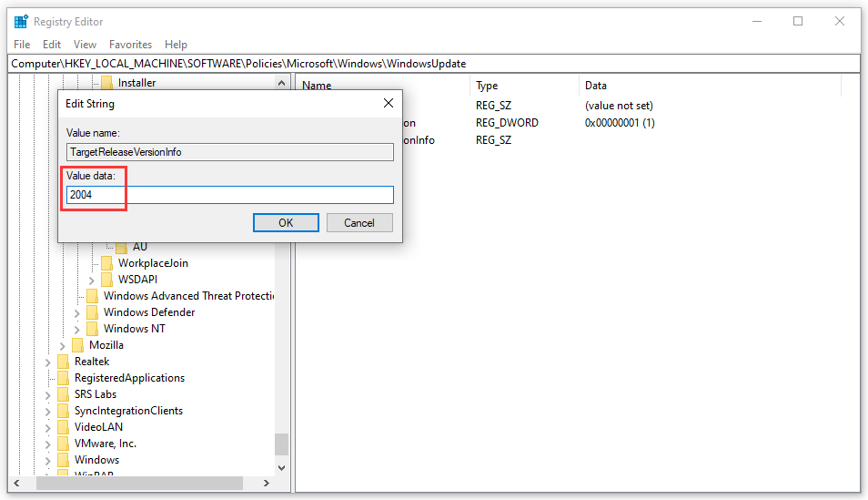The image size is (868, 500).
Task: Expand the VideoLAN key
Action: pos(47,428)
